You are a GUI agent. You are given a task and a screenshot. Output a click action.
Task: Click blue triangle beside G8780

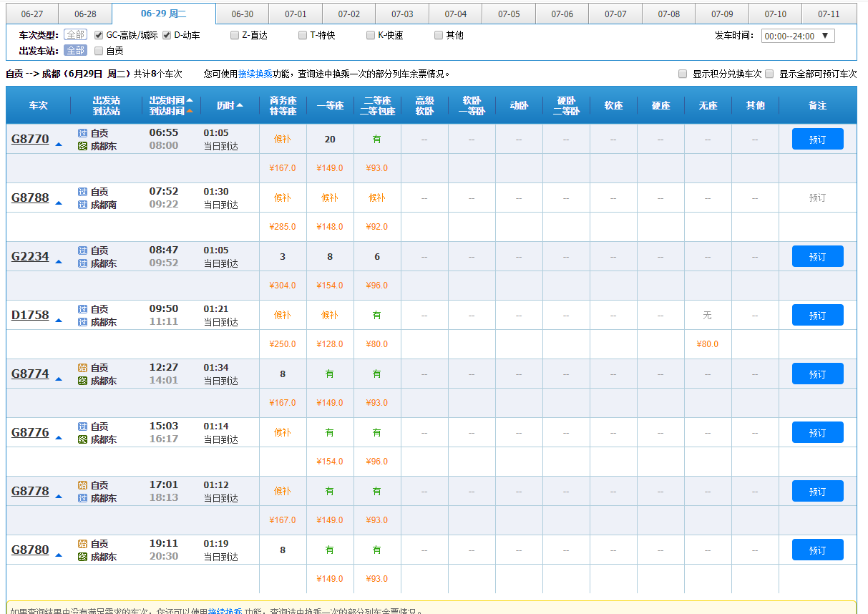coord(59,555)
